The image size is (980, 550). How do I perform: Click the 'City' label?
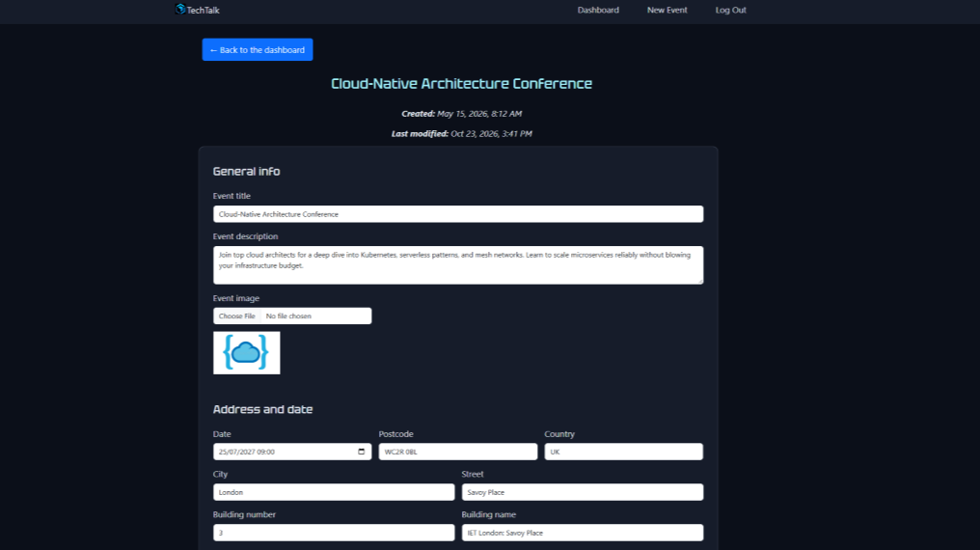[x=220, y=474]
